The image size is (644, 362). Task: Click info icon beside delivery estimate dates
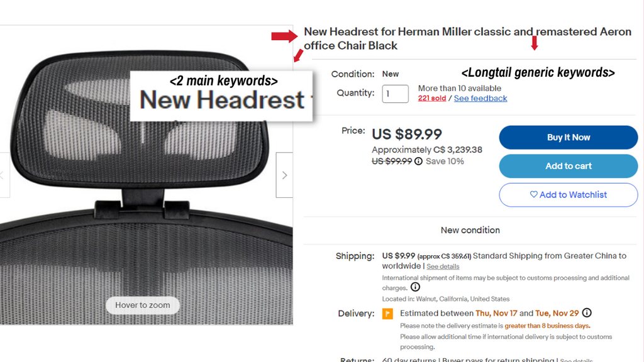(x=587, y=313)
